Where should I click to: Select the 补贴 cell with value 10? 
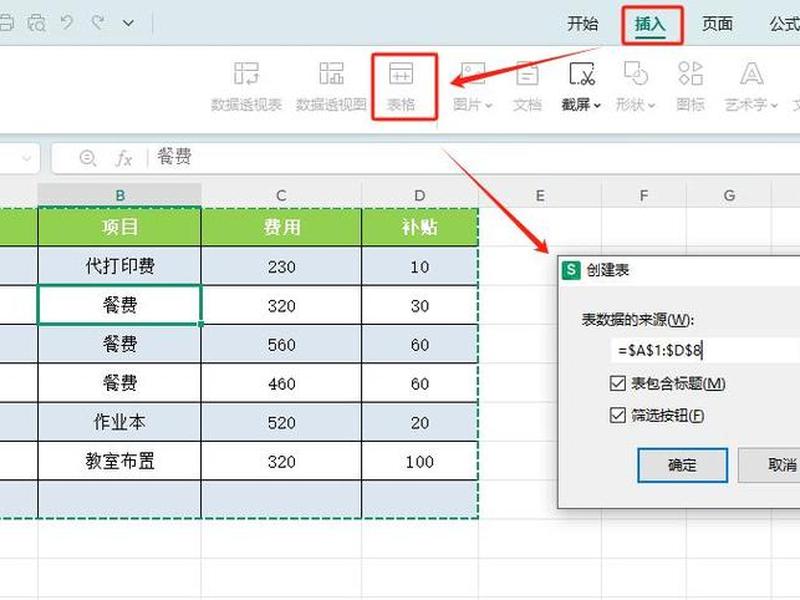[419, 266]
